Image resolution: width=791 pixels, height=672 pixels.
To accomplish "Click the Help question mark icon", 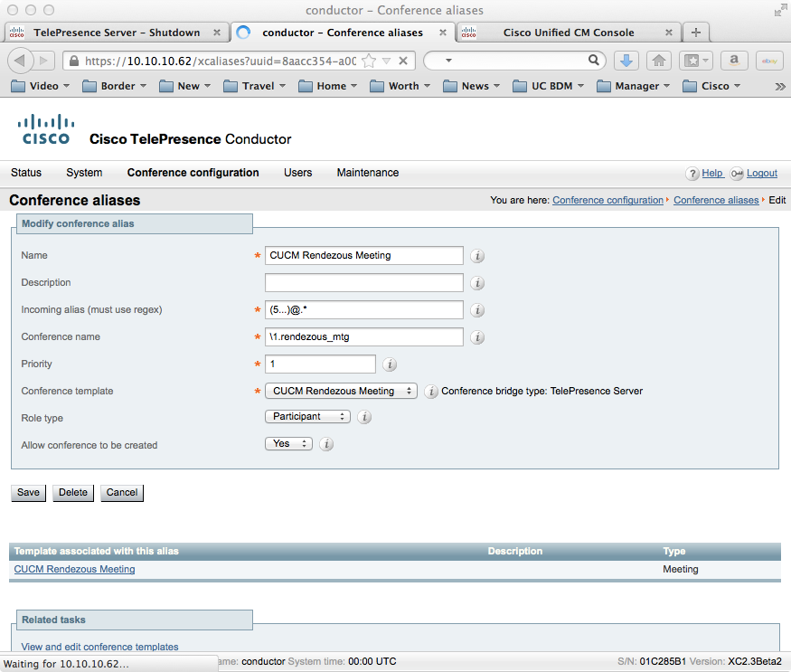I will tap(692, 174).
